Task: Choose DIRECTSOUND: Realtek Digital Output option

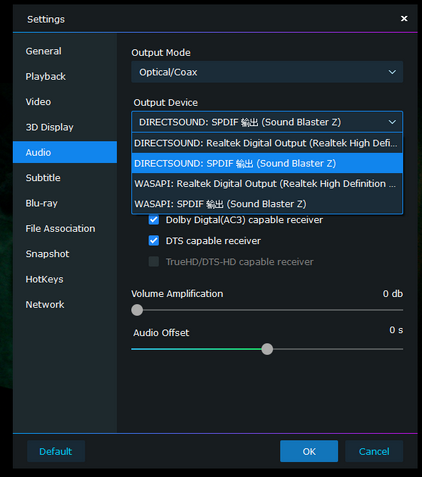Action: (x=267, y=143)
